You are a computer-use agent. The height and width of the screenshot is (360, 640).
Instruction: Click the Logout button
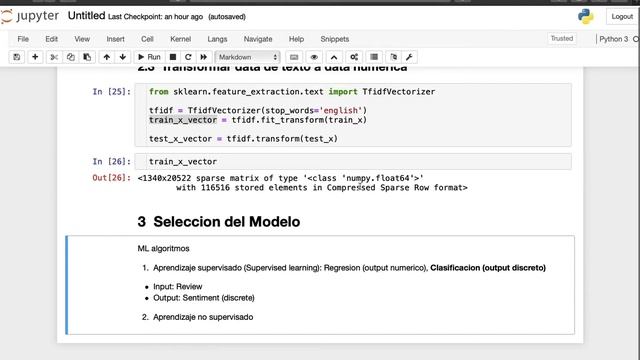[622, 17]
